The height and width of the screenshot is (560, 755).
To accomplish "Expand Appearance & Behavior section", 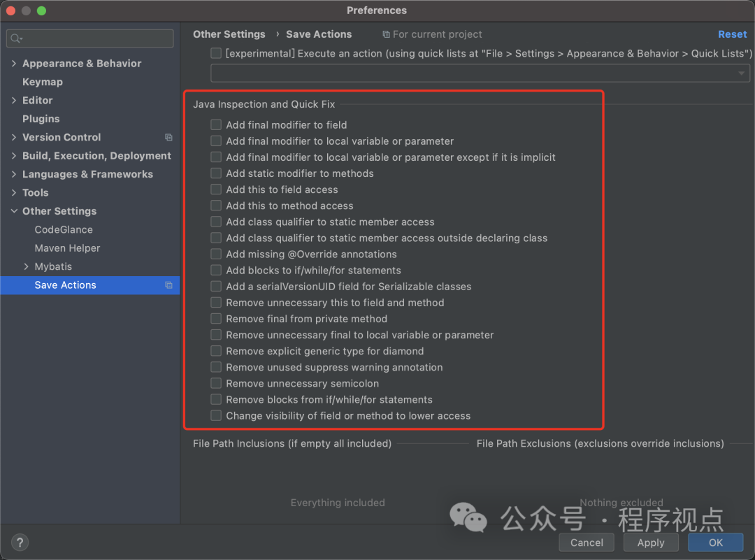I will point(14,64).
